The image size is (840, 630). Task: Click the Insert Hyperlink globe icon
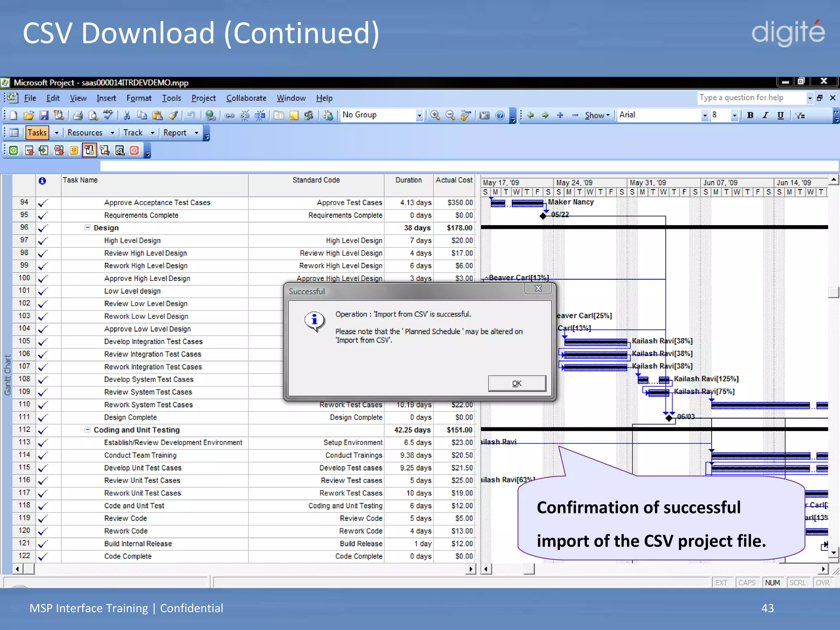[x=210, y=116]
